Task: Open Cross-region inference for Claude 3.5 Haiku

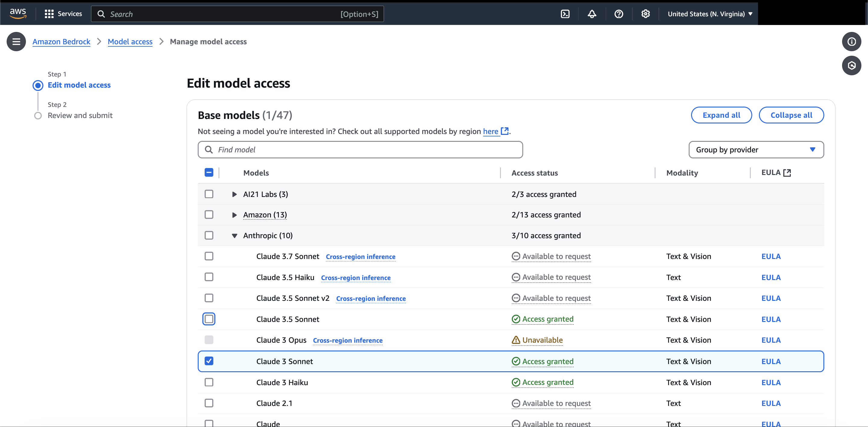Action: tap(356, 277)
